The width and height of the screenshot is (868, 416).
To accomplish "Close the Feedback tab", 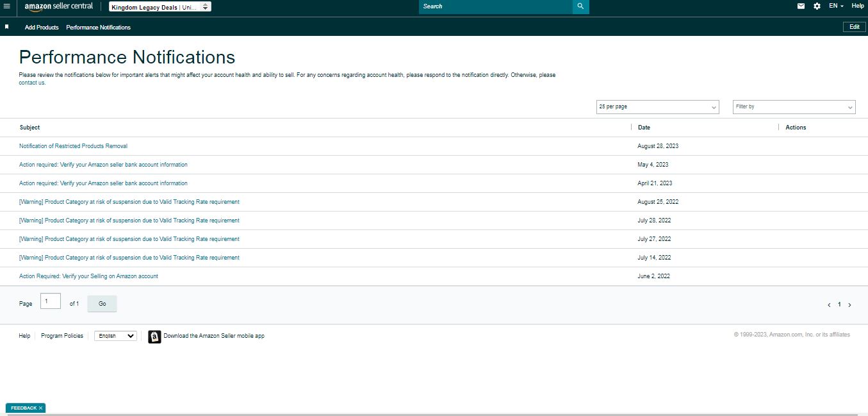I will click(x=40, y=408).
